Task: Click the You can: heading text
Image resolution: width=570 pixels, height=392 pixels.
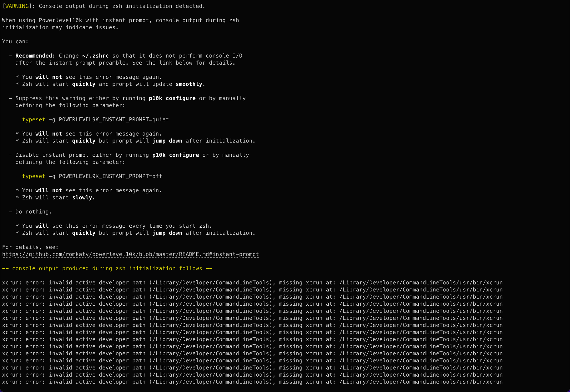Action: [15, 42]
